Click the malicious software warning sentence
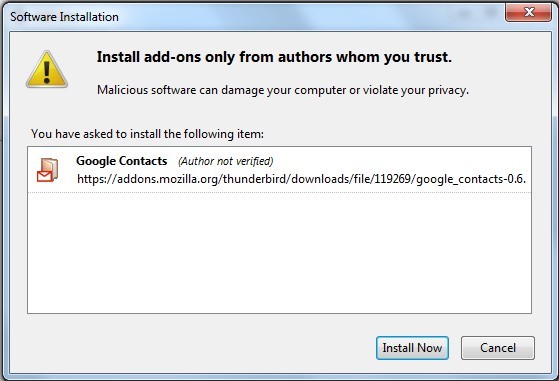The height and width of the screenshot is (381, 559). pyautogui.click(x=283, y=90)
